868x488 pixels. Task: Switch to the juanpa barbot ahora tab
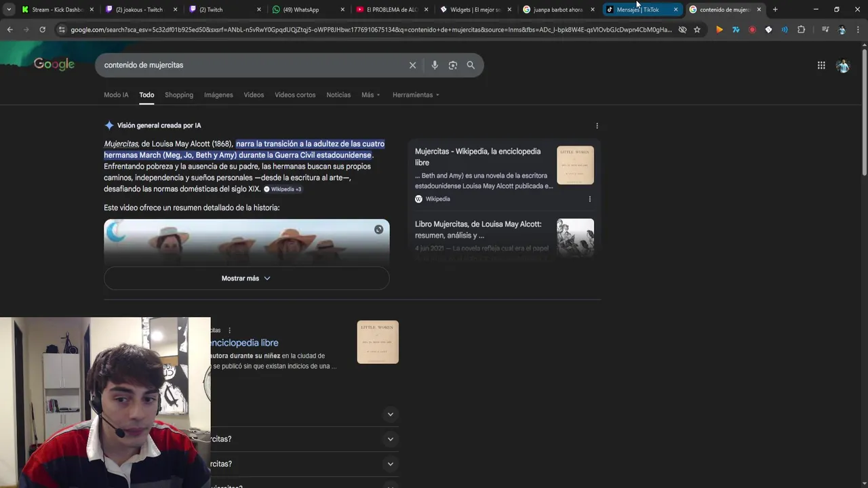(x=557, y=9)
